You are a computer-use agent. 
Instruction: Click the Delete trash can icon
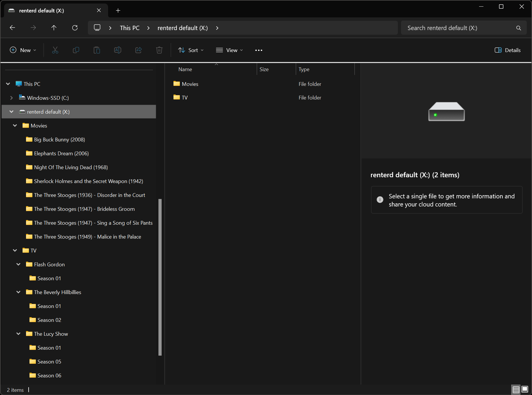(x=159, y=50)
